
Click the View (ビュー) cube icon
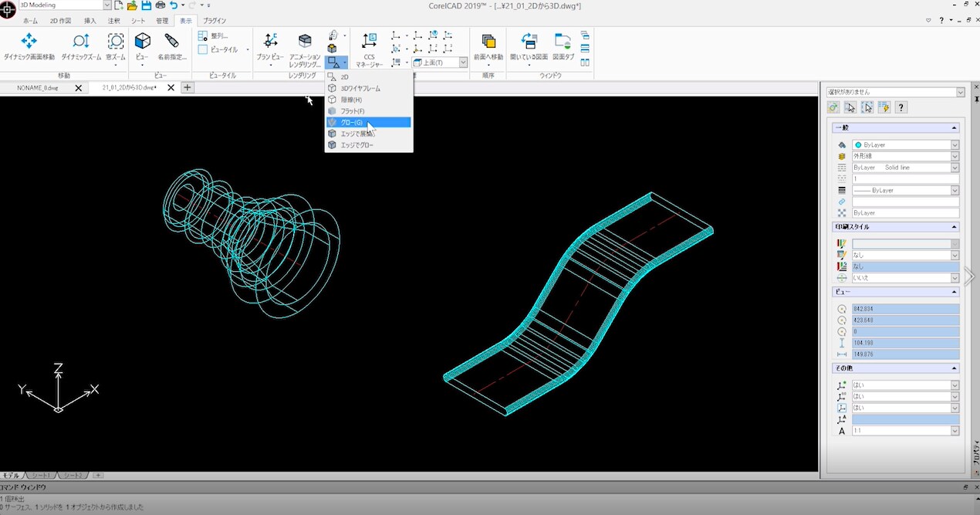[142, 41]
